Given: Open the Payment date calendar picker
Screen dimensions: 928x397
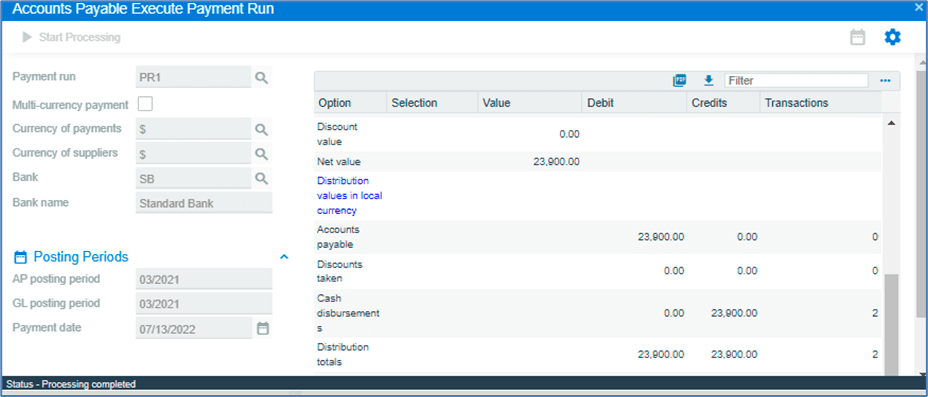Looking at the screenshot, I should coord(263,328).
